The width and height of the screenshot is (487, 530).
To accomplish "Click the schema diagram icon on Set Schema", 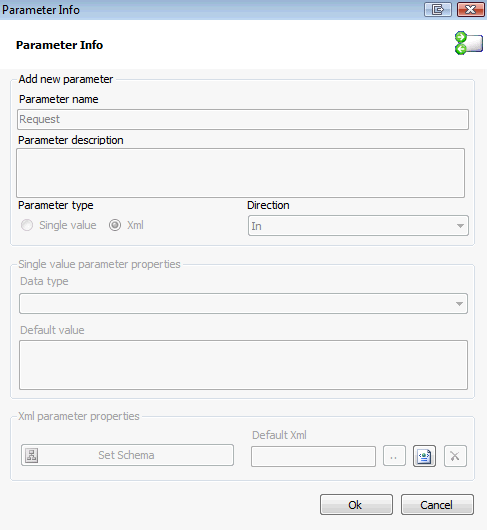I will click(32, 455).
